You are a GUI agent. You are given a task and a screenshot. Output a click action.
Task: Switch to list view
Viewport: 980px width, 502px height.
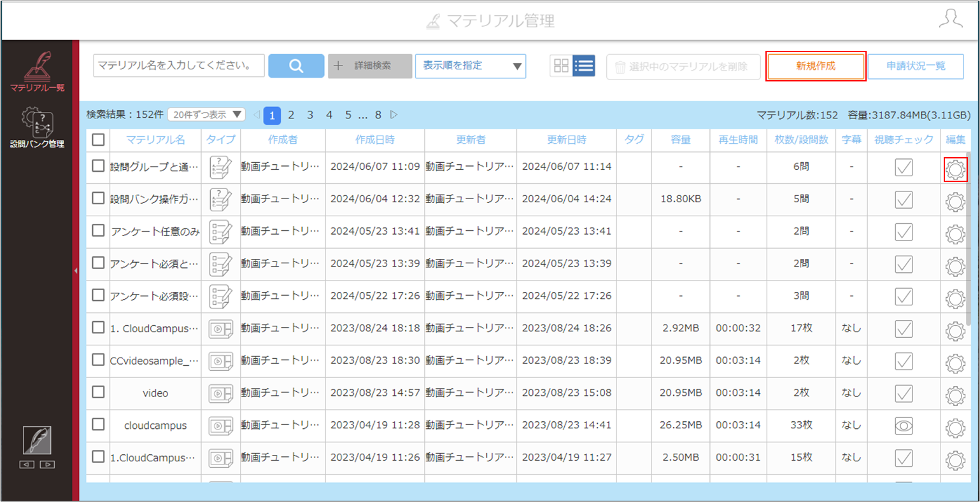tap(583, 66)
